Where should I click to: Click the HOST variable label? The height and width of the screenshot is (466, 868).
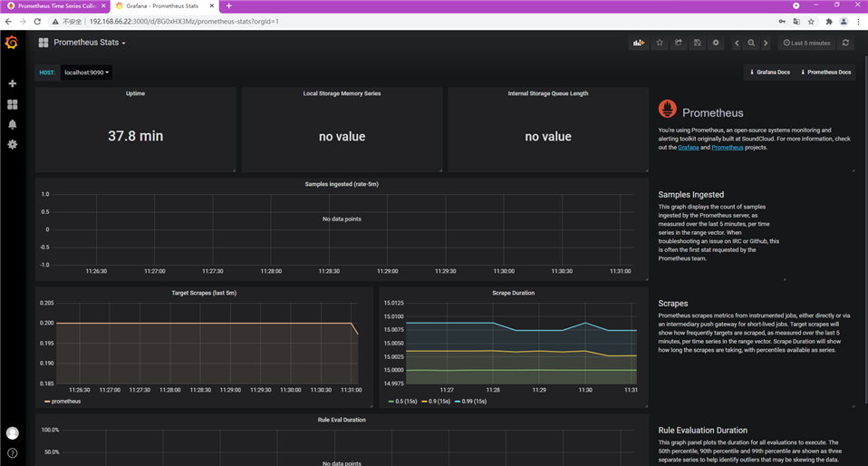tap(47, 73)
